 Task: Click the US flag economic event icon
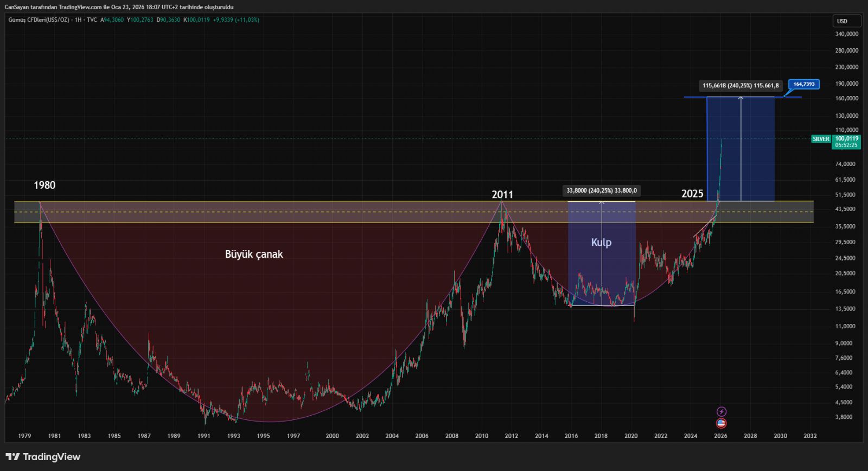pos(721,423)
